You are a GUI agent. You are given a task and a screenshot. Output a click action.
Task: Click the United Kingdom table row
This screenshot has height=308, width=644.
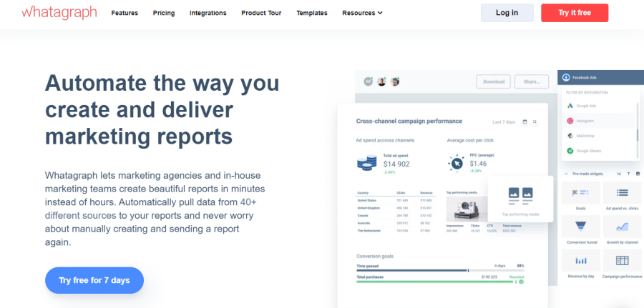click(396, 208)
